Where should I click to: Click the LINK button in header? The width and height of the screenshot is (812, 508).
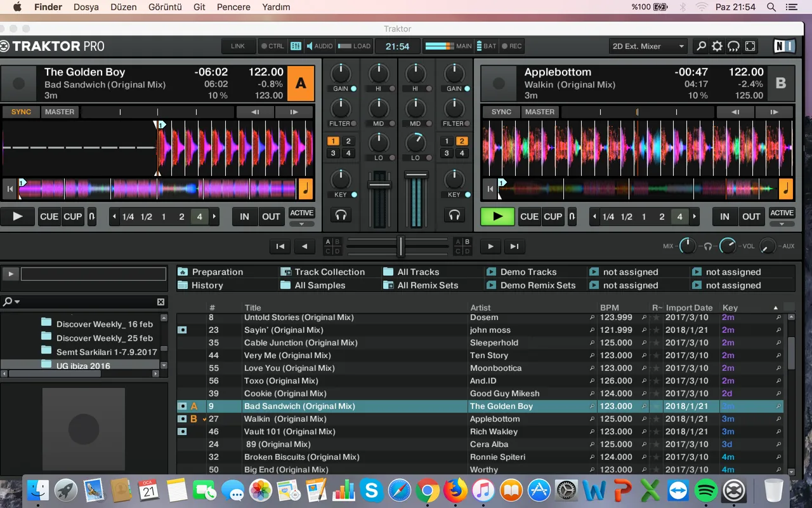point(238,46)
